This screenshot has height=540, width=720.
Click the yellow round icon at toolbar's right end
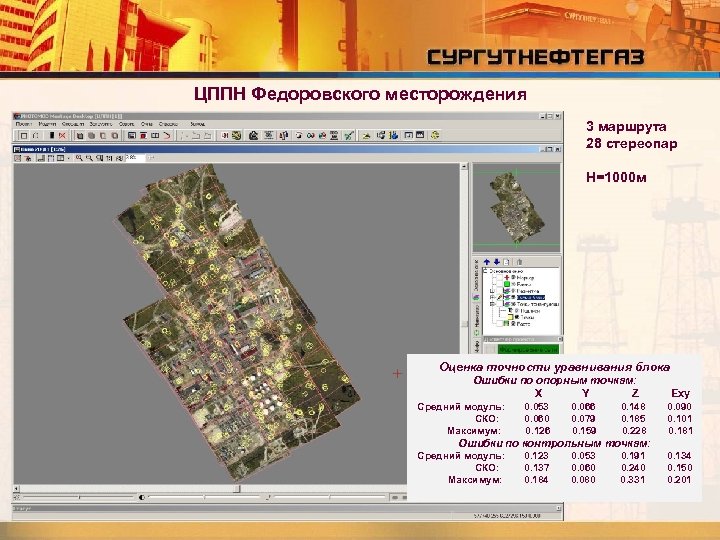coord(435,135)
